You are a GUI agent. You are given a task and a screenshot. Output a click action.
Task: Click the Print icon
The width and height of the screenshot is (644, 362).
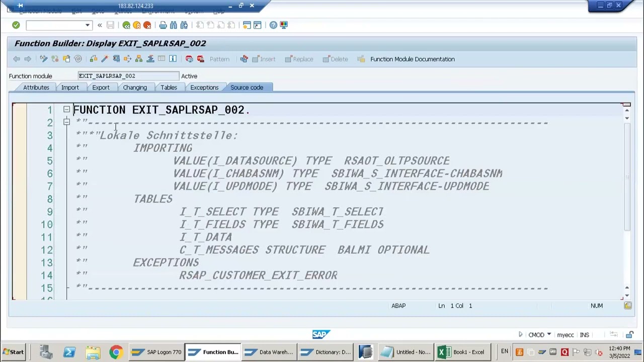163,25
